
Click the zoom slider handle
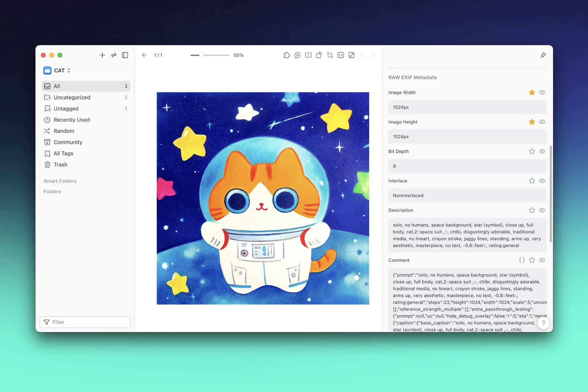pos(201,55)
